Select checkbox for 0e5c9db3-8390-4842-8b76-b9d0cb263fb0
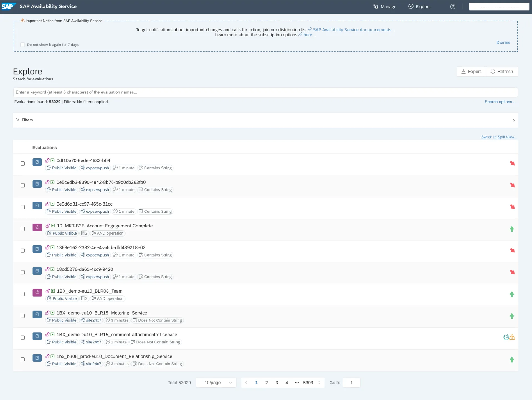The height and width of the screenshot is (400, 532). coord(23,185)
